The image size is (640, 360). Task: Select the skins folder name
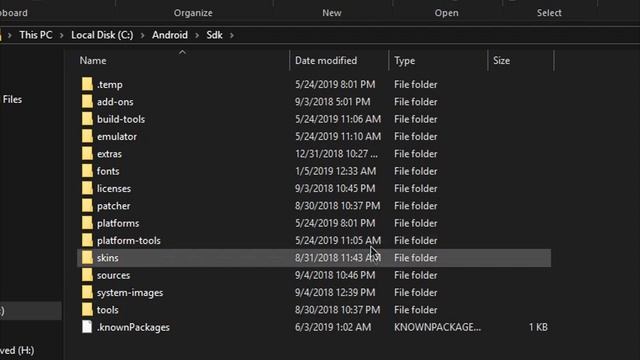coord(108,258)
